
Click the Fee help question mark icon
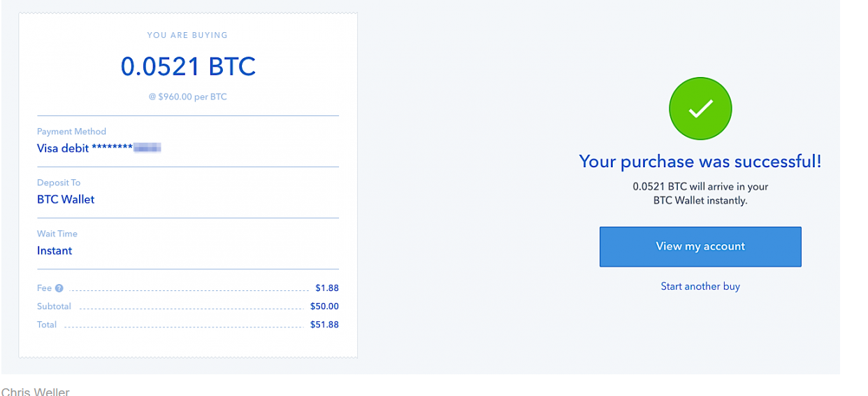59,288
